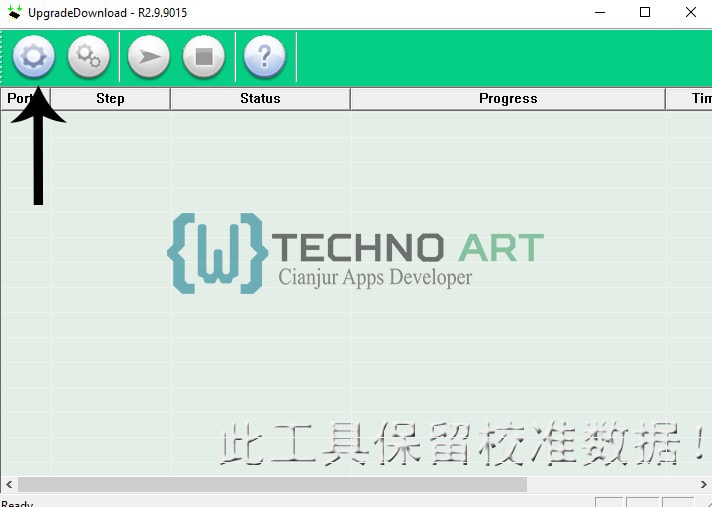Click the horizontal scrollbar thumb

(x=272, y=484)
